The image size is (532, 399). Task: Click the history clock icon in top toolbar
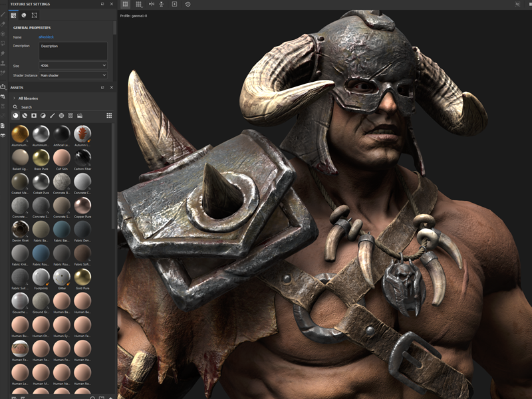pyautogui.click(x=188, y=4)
